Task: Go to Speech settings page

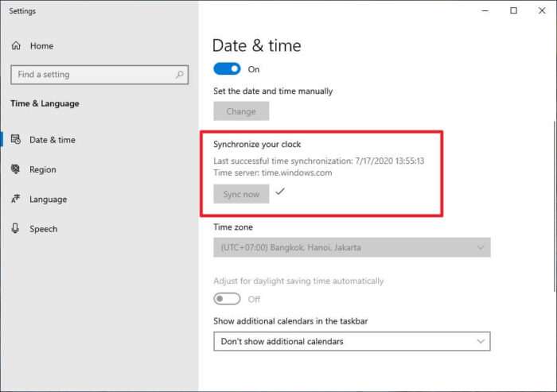Action: 43,229
